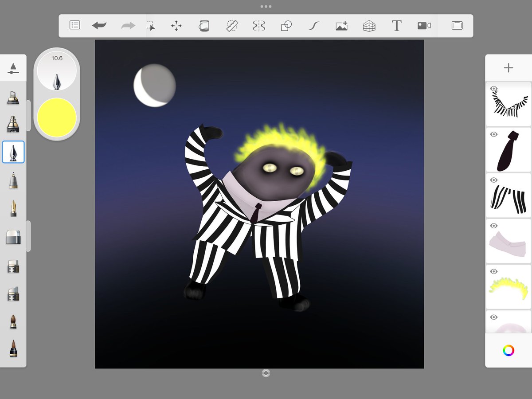Hide the yellow hair layer
The image size is (532, 399).
493,271
